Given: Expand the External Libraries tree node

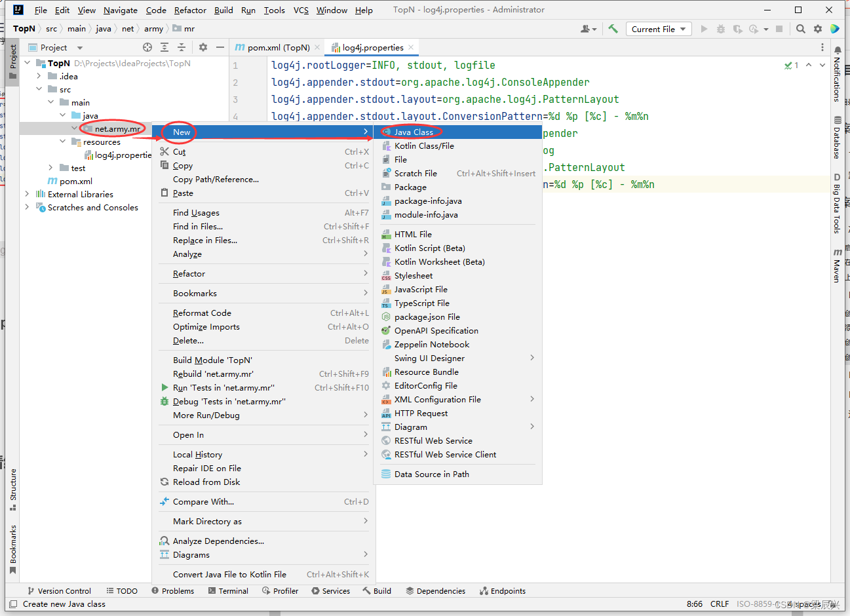Looking at the screenshot, I should coord(27,194).
